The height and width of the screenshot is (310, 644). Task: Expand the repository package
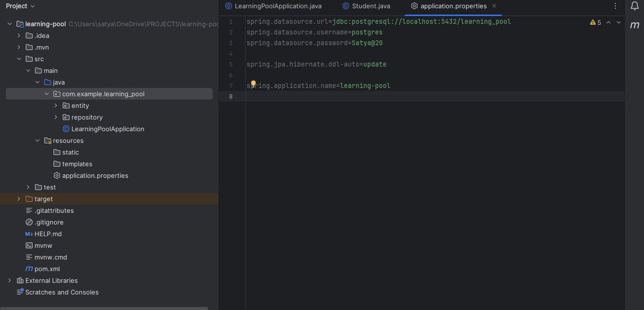56,117
